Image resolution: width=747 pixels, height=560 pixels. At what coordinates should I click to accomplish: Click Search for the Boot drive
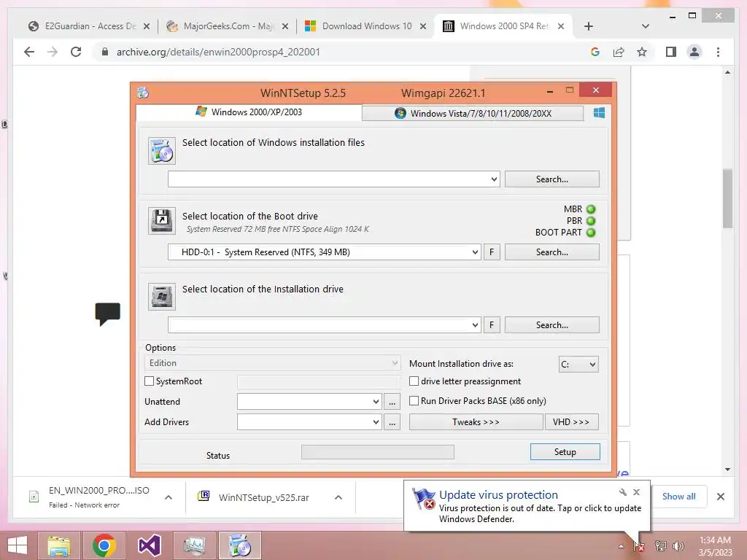tap(551, 252)
